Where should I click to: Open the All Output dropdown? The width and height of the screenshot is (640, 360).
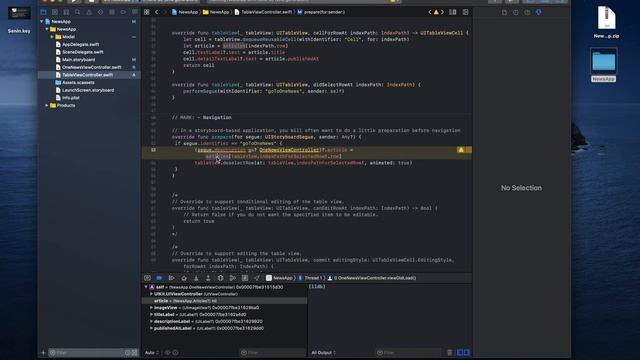click(x=323, y=353)
